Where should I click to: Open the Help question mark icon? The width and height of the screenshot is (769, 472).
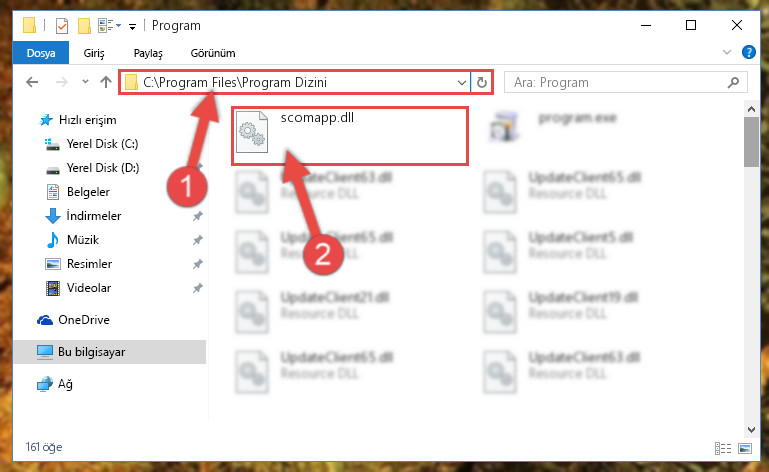(748, 52)
